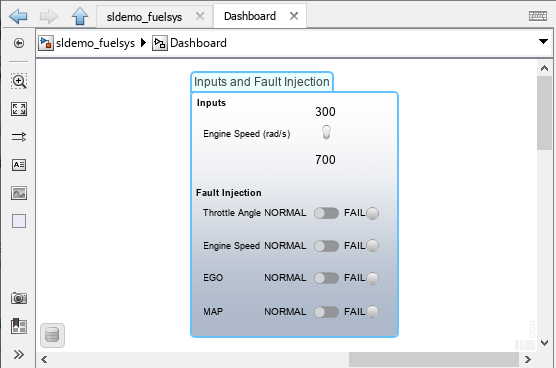Image resolution: width=556 pixels, height=368 pixels.
Task: Click the keyboard icon at top right
Action: 538,16
